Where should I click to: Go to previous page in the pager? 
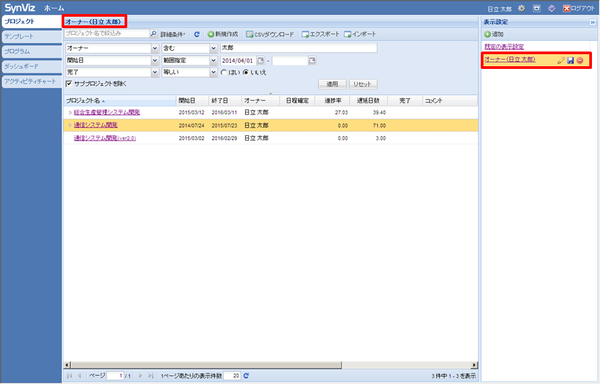click(x=80, y=376)
